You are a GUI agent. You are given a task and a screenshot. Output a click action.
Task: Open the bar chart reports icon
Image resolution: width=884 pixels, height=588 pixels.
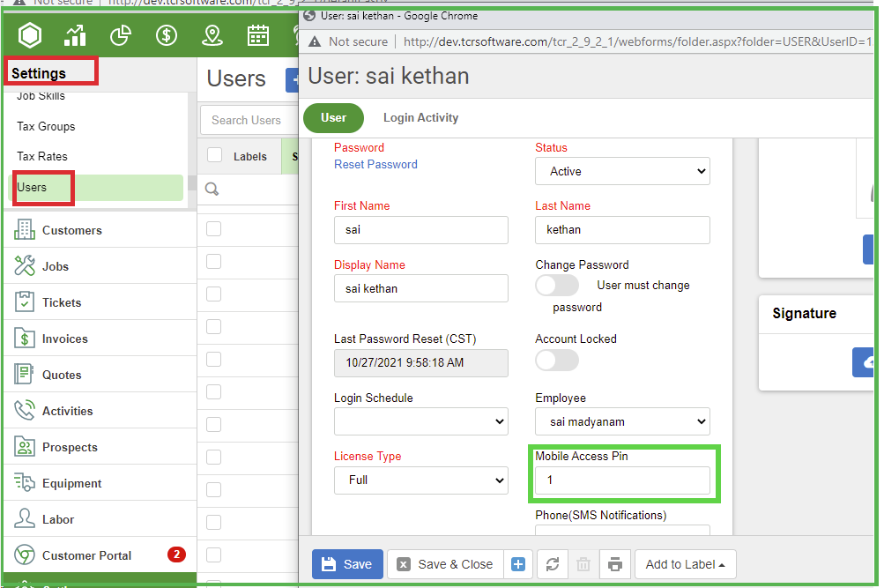click(x=75, y=35)
